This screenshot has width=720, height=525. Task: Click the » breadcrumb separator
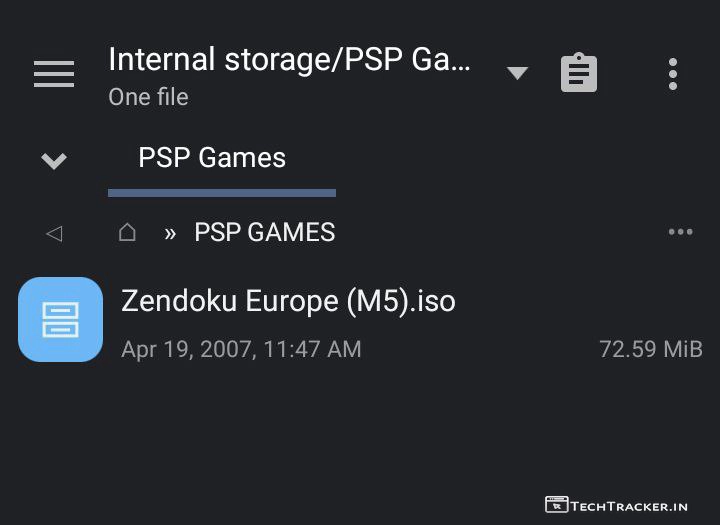coord(170,233)
